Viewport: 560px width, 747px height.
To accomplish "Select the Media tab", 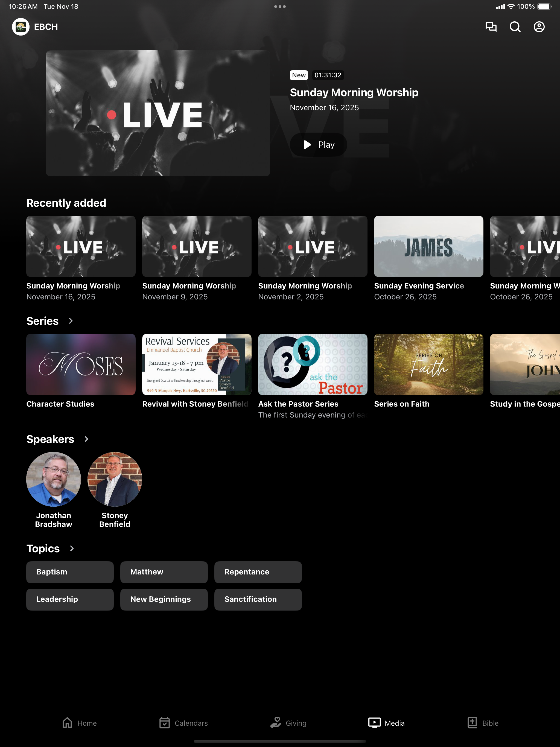I will tap(386, 723).
